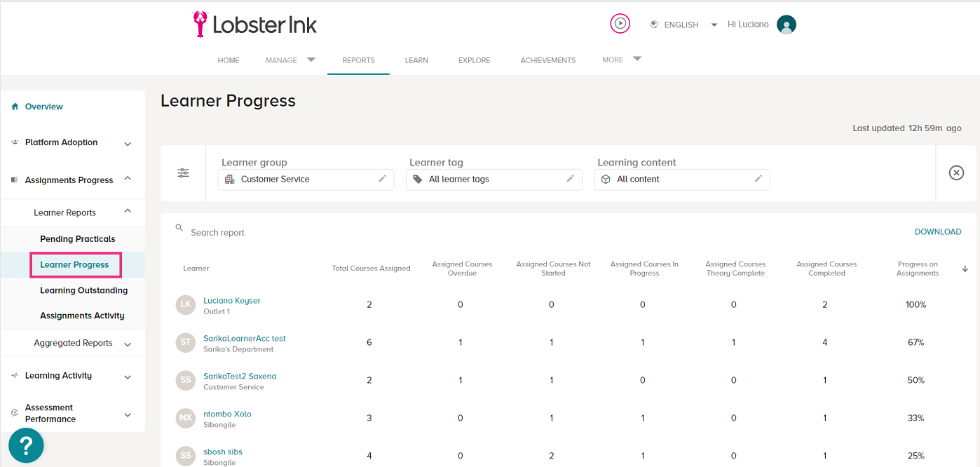Click the Hi Luciano greeting
980x467 pixels.
pos(748,25)
